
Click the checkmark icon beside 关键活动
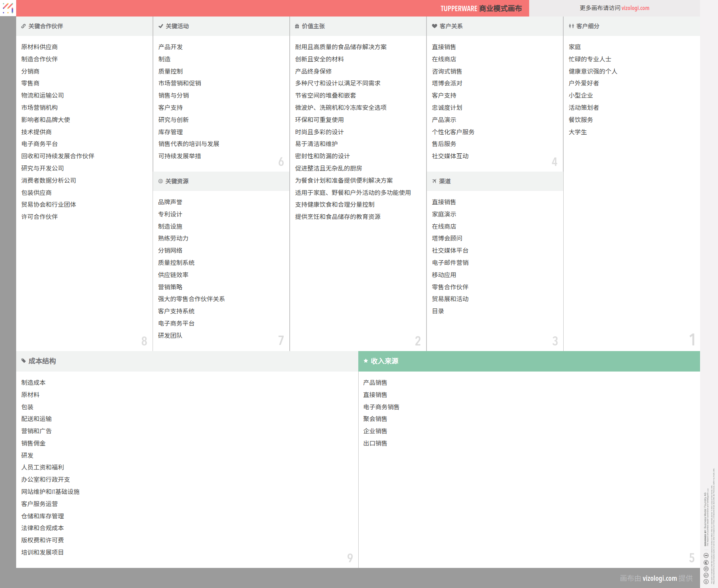coord(160,26)
